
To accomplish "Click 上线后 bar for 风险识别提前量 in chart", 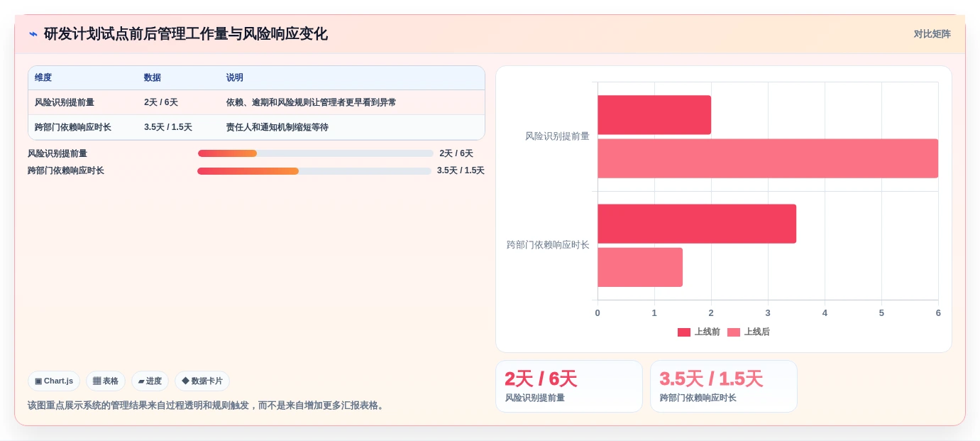I will [x=768, y=158].
